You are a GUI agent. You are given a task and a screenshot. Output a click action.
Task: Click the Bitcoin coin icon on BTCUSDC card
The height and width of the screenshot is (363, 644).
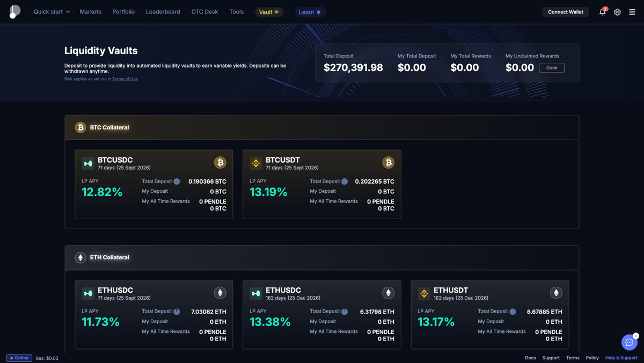220,162
